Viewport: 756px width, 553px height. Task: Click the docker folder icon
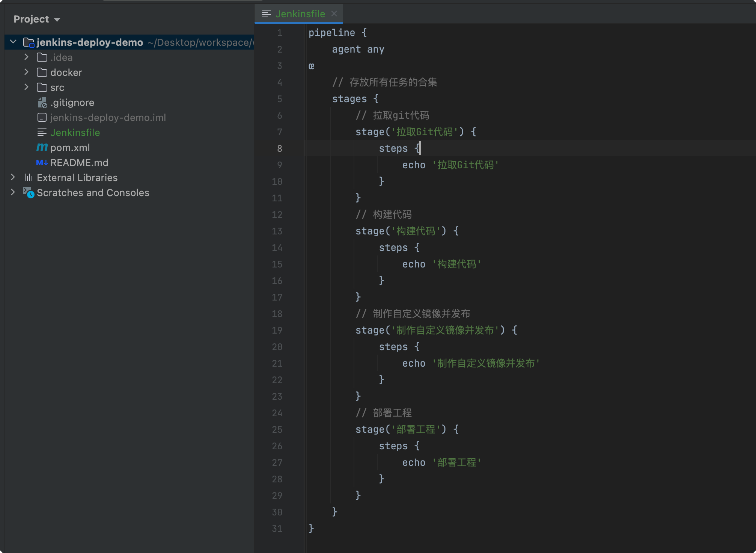[x=42, y=72]
